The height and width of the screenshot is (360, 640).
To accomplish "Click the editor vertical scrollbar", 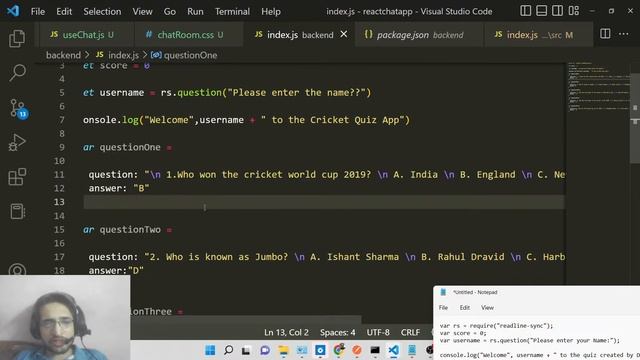I will click(635, 118).
